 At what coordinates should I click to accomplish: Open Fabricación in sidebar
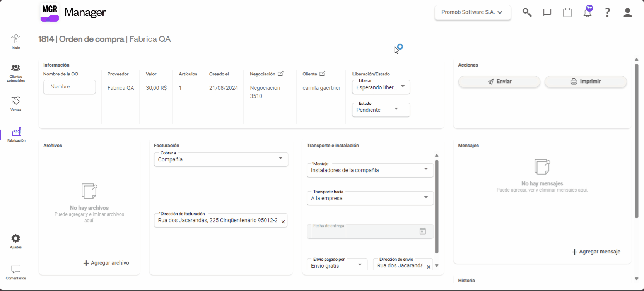pyautogui.click(x=16, y=135)
